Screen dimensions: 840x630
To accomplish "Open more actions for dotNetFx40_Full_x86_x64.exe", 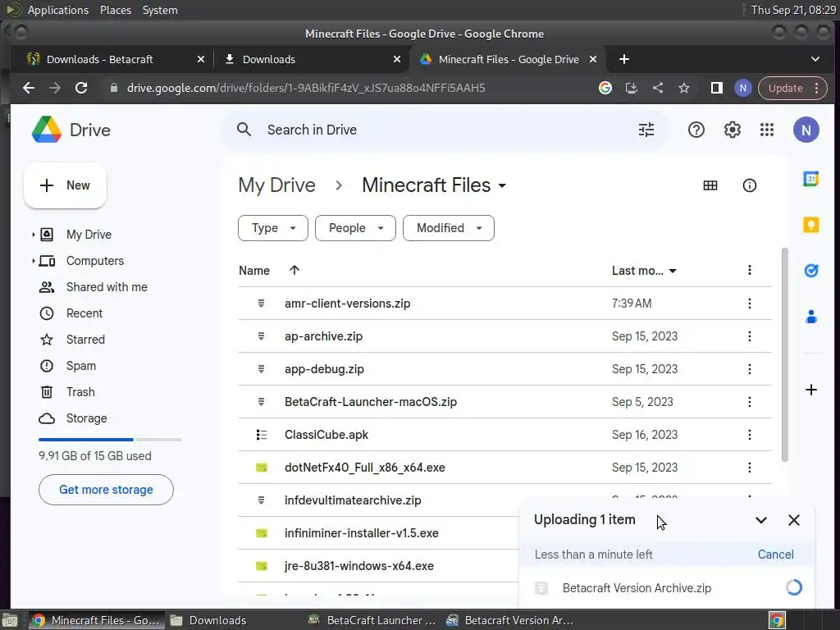I will pos(749,467).
